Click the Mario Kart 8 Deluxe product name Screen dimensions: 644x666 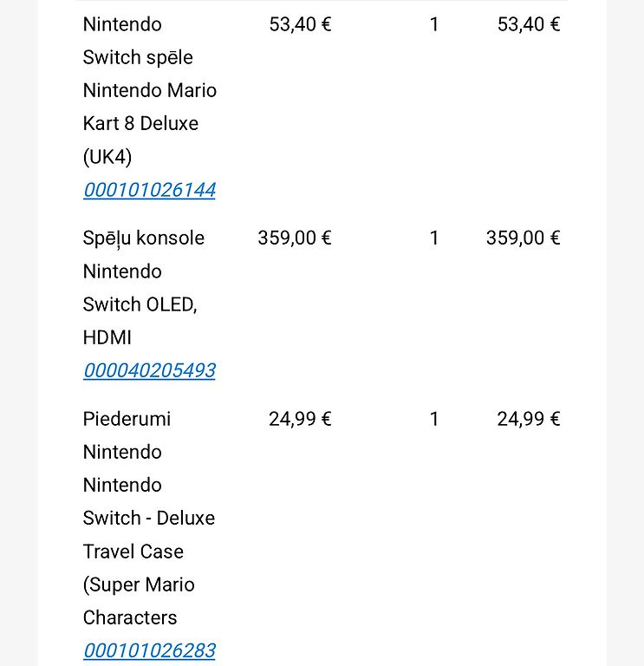pyautogui.click(x=149, y=107)
